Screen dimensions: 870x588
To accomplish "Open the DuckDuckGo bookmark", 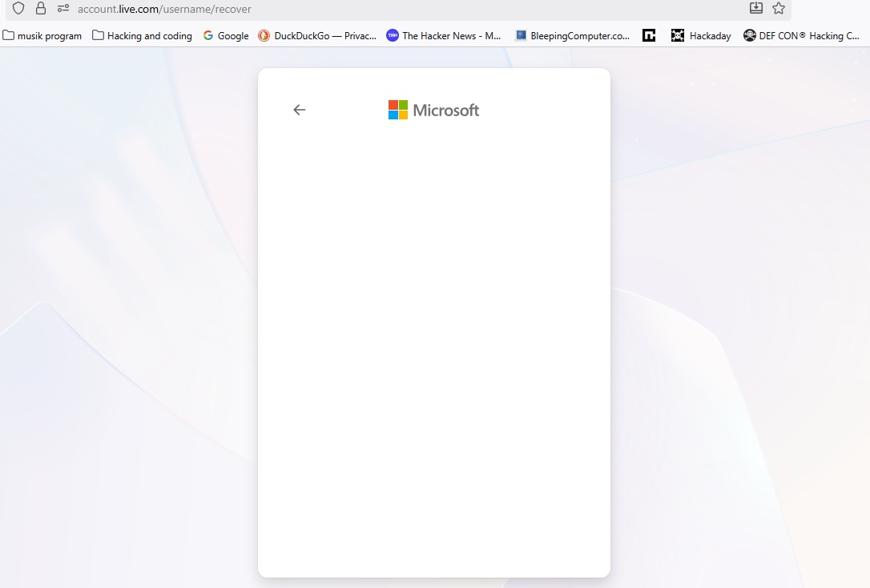I will pyautogui.click(x=317, y=35).
